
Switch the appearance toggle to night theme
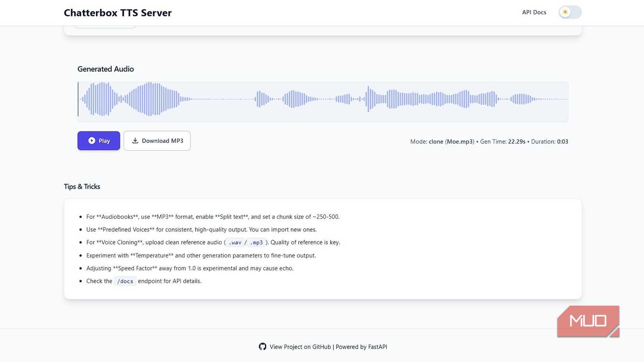click(x=570, y=12)
